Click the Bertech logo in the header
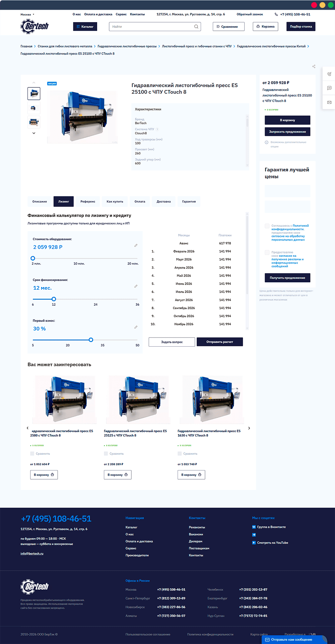The height and width of the screenshot is (644, 335). point(35,26)
